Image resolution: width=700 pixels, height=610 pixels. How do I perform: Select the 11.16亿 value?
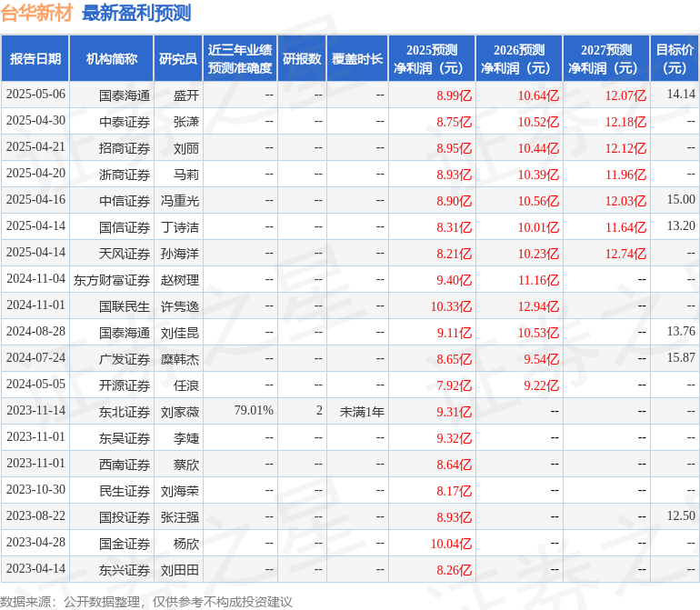(538, 280)
